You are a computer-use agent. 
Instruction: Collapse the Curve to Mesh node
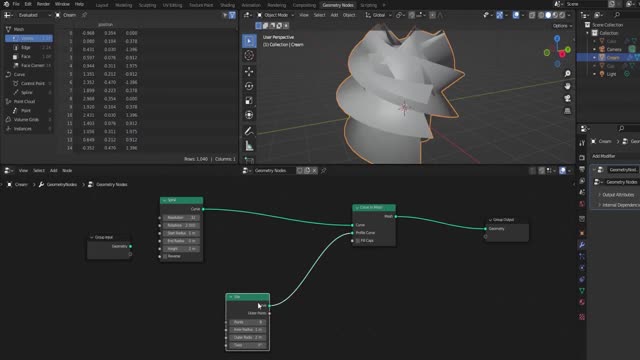point(357,208)
